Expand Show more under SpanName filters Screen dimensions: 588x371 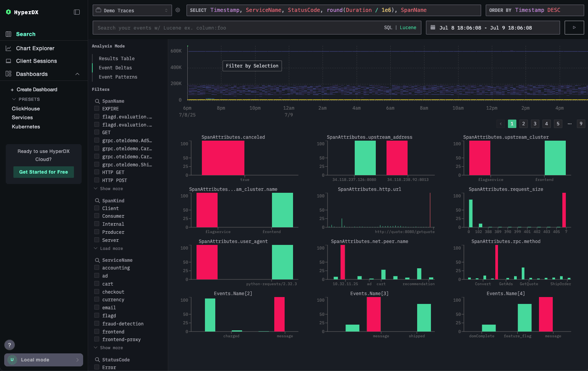point(109,189)
